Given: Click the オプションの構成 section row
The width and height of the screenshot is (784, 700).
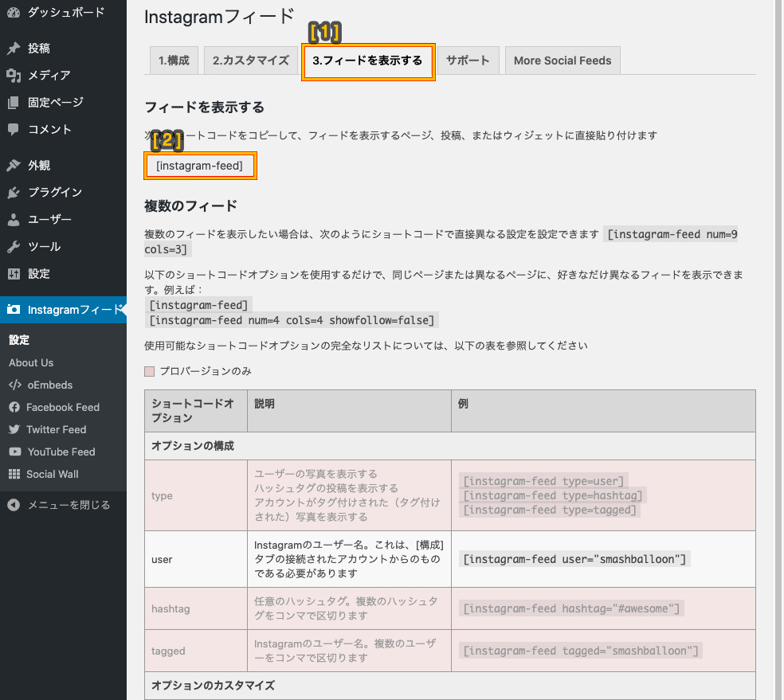Looking at the screenshot, I should tap(450, 446).
